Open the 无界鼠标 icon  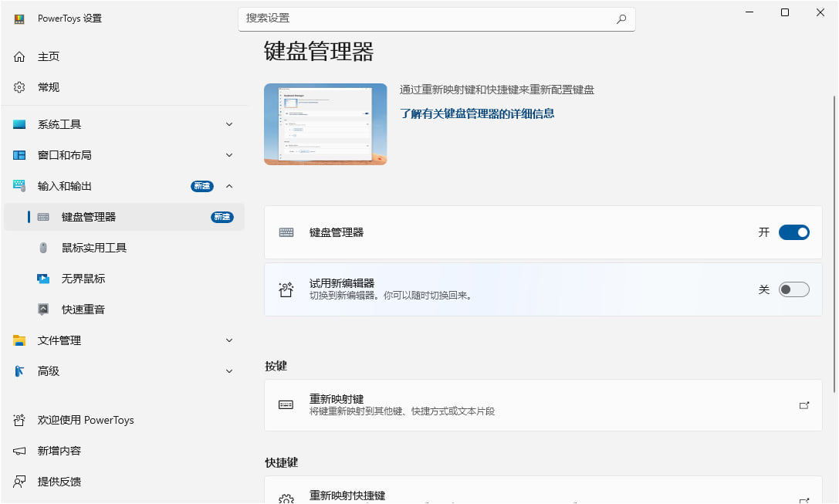tap(43, 279)
